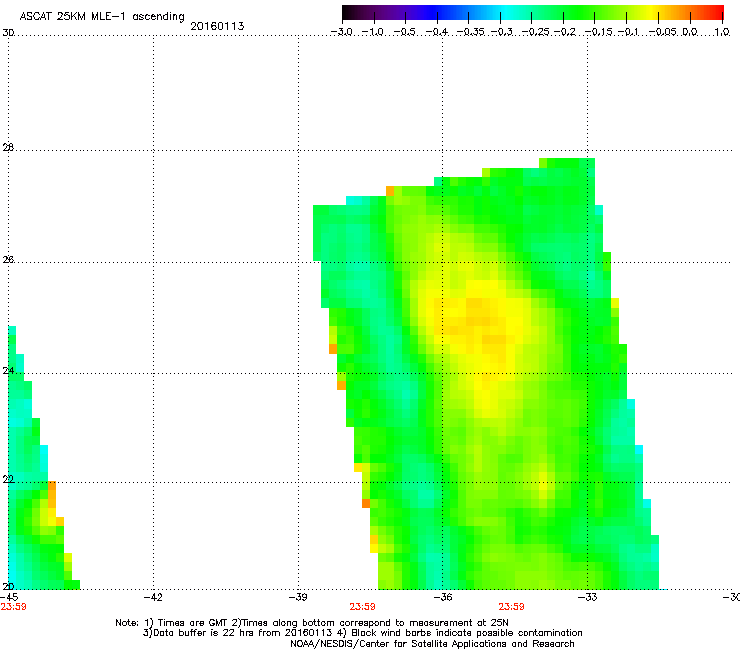Select the color scale maximum '1.0'
The width and height of the screenshot is (740, 650).
tap(722, 32)
